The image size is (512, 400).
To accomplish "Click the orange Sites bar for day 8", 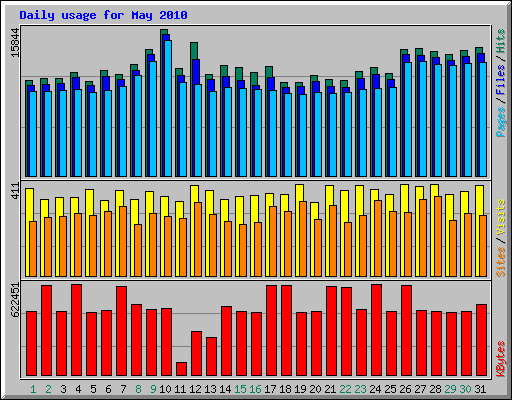I will 138,250.
